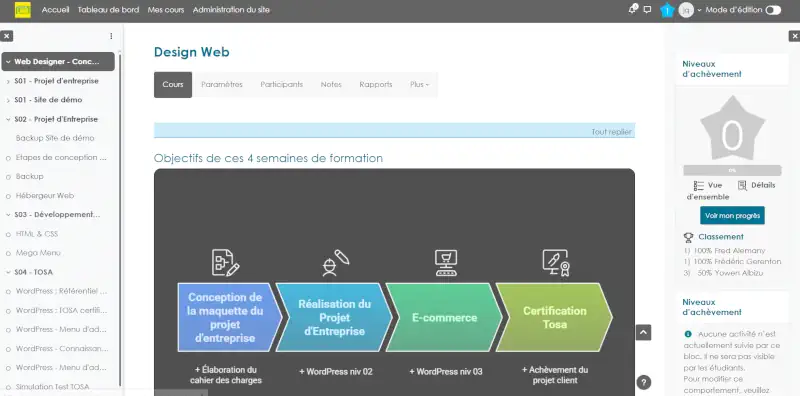The image size is (800, 396).
Task: Click the Détails document icon
Action: pyautogui.click(x=742, y=185)
